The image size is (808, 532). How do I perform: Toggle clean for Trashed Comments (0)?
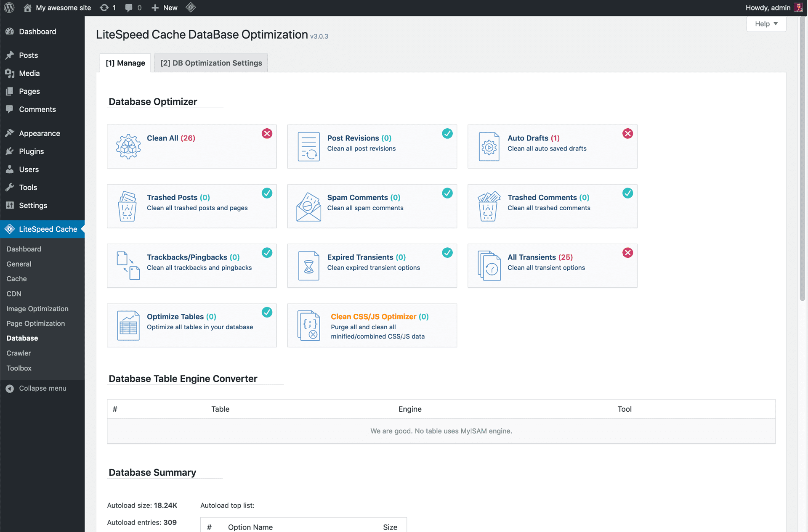[627, 193]
